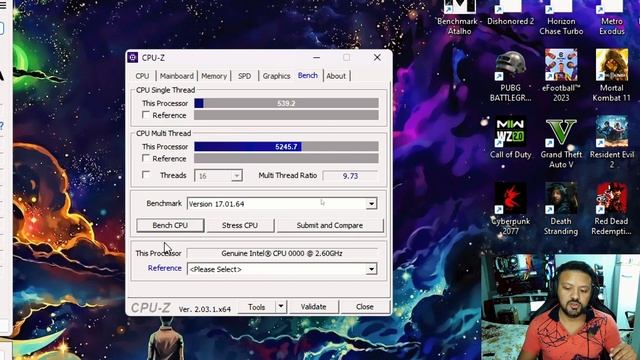This screenshot has height=360, width=640.
Task: Open the Memory tab
Action: [x=214, y=76]
